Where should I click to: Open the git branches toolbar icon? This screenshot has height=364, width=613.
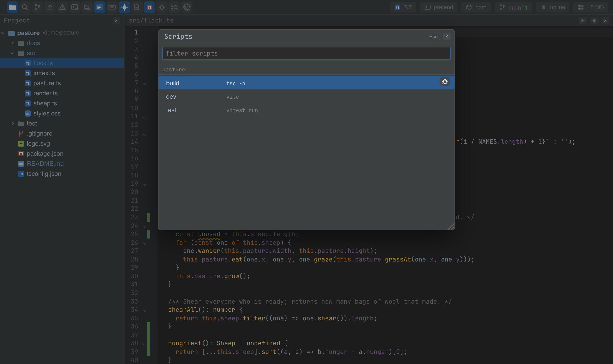click(37, 7)
